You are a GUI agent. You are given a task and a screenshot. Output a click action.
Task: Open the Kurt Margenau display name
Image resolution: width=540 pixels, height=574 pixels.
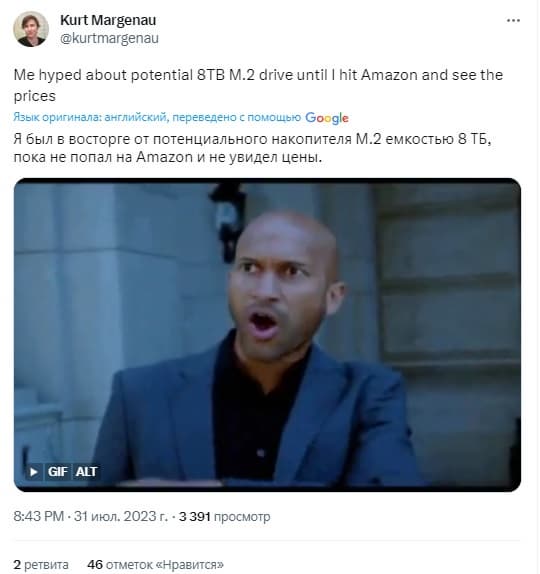click(108, 20)
